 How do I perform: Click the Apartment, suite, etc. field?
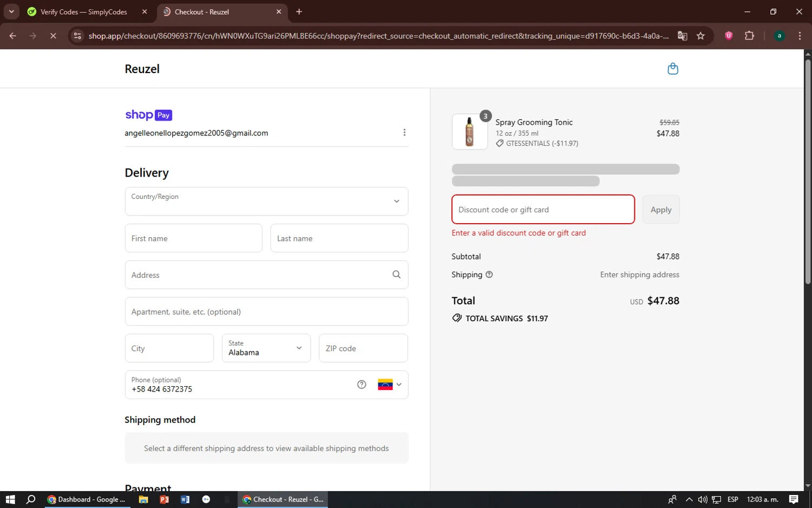266,311
